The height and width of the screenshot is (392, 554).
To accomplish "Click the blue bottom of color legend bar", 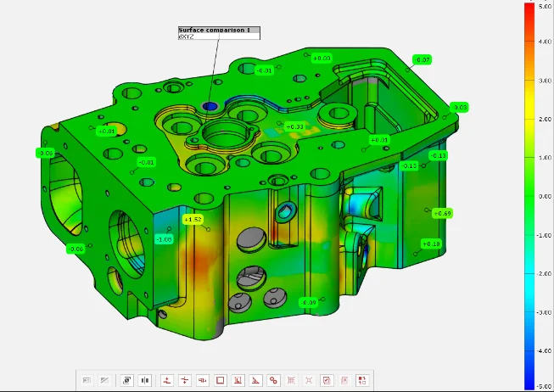I will [530, 382].
